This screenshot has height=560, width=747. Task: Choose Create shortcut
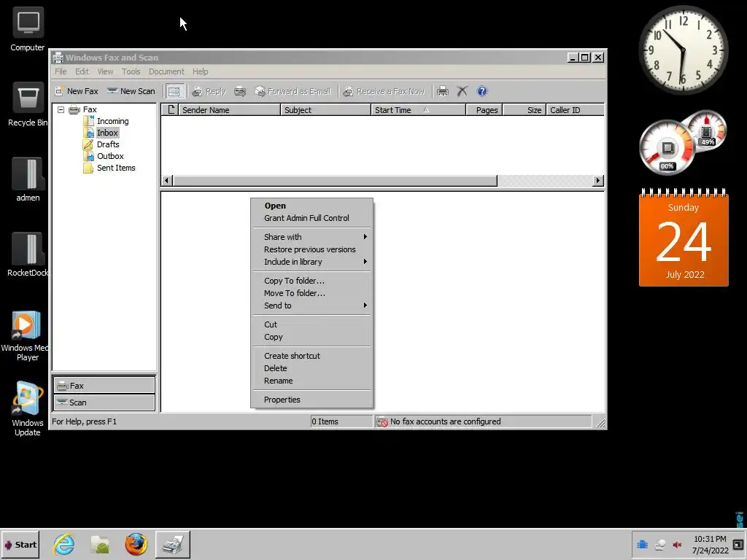click(x=311, y=356)
